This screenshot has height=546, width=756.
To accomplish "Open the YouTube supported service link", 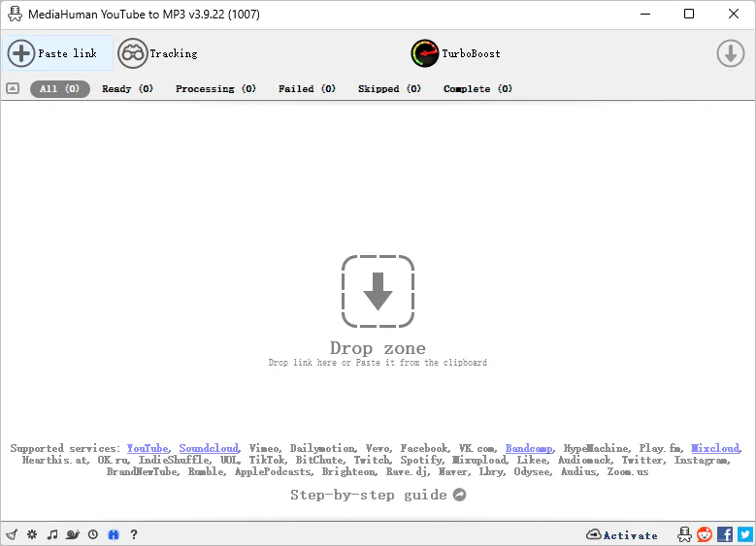I will pos(148,448).
